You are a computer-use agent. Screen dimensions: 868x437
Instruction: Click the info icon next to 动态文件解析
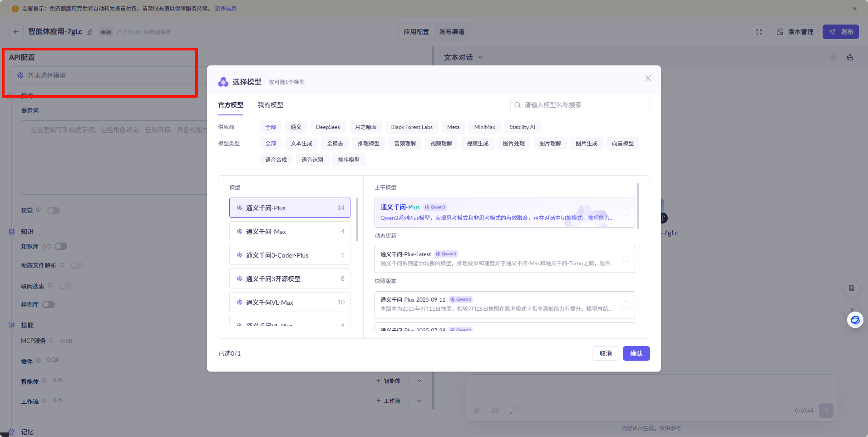[x=62, y=265]
